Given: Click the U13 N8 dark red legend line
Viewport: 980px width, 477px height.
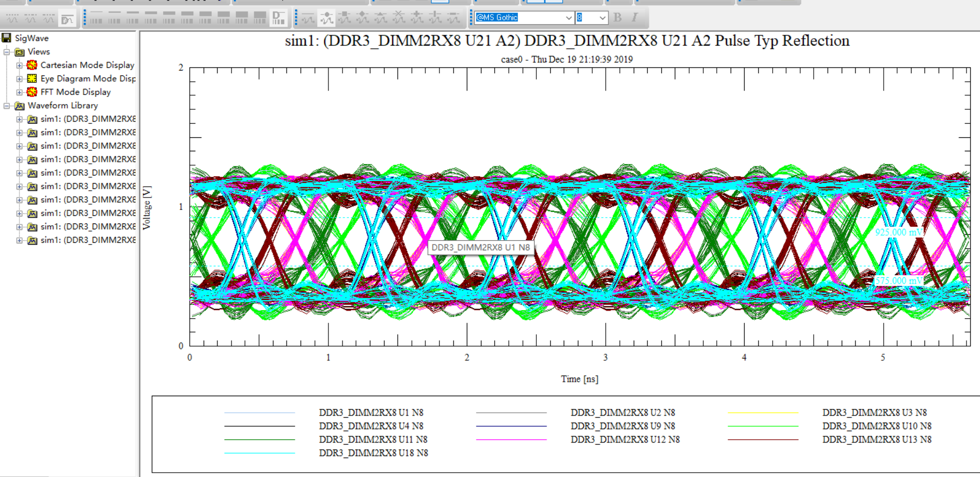Looking at the screenshot, I should point(763,440).
